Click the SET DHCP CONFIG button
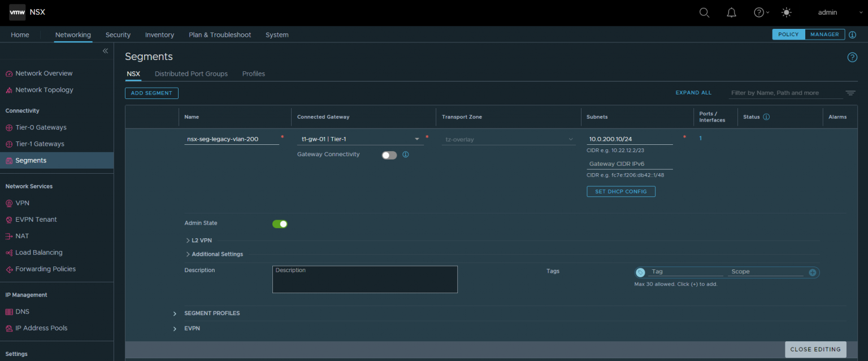The image size is (868, 361). click(620, 191)
